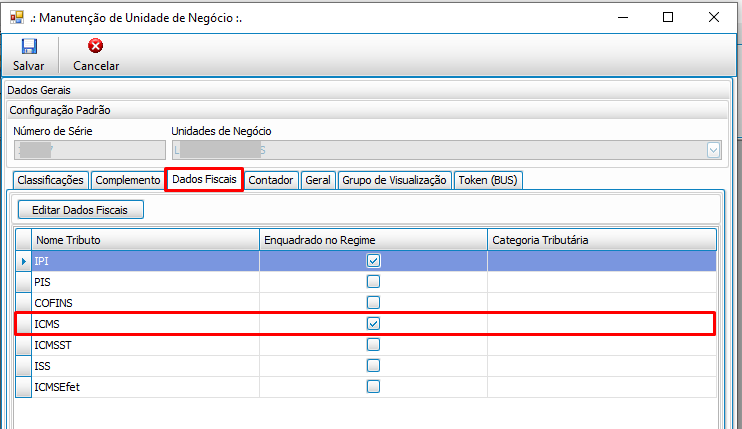
Task: Click the Nome Tributo column header
Action: 145,240
